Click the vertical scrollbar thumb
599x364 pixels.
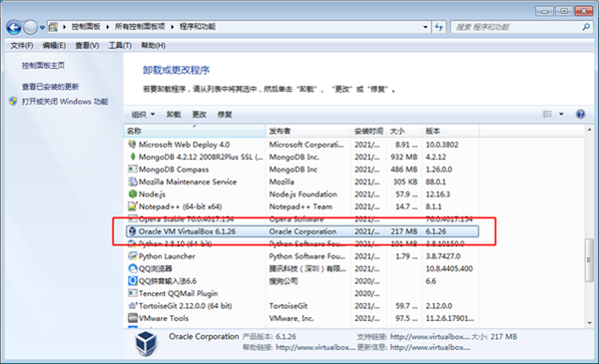(589, 260)
